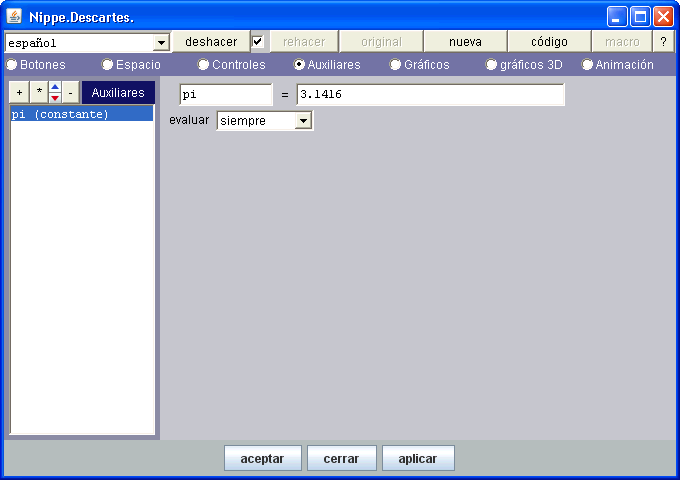Viewport: 680px width, 480px height.
Task: Minimize the Nippe.Descartes window
Action: (617, 17)
